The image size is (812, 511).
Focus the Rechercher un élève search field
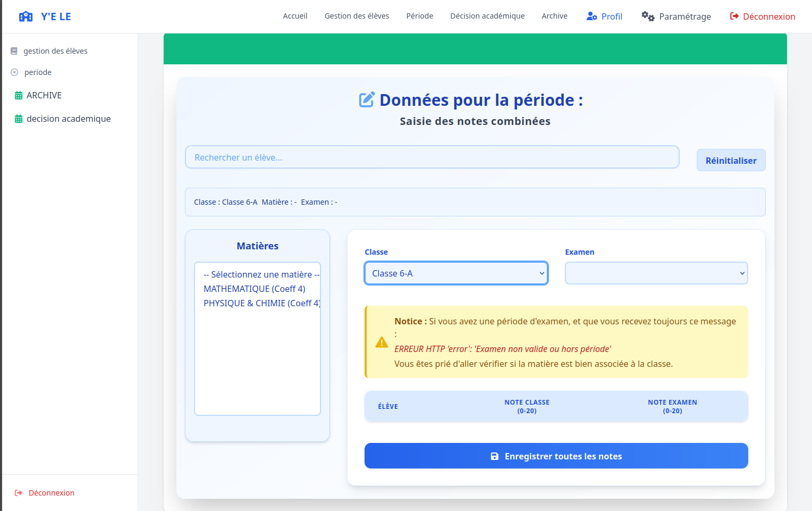tap(432, 157)
